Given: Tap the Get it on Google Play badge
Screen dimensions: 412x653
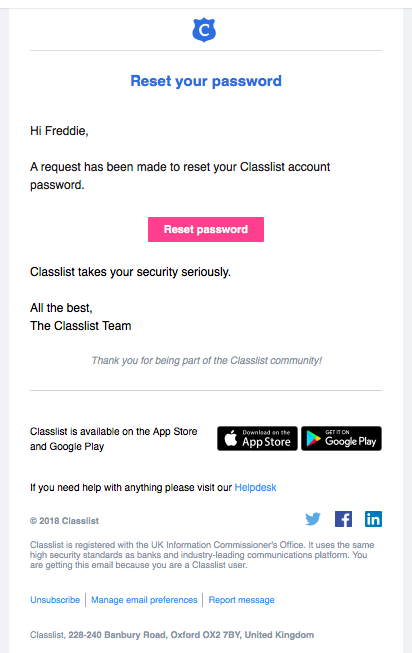Looking at the screenshot, I should 341,439.
